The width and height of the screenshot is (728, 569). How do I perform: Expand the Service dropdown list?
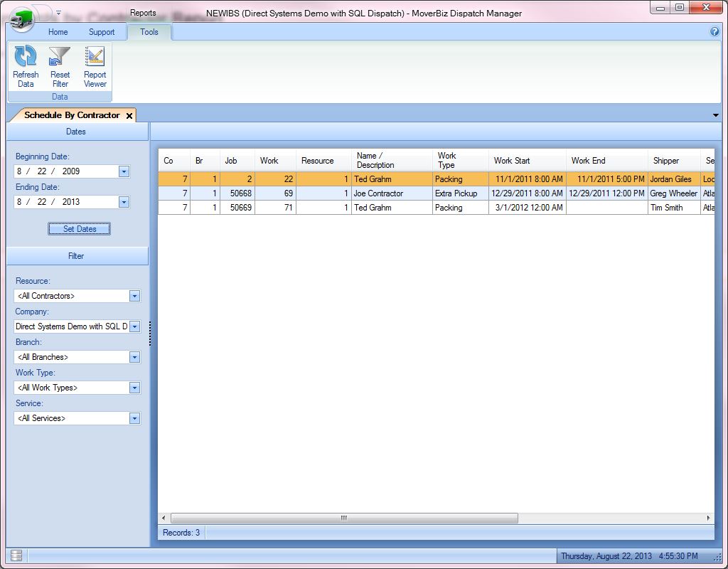[134, 418]
